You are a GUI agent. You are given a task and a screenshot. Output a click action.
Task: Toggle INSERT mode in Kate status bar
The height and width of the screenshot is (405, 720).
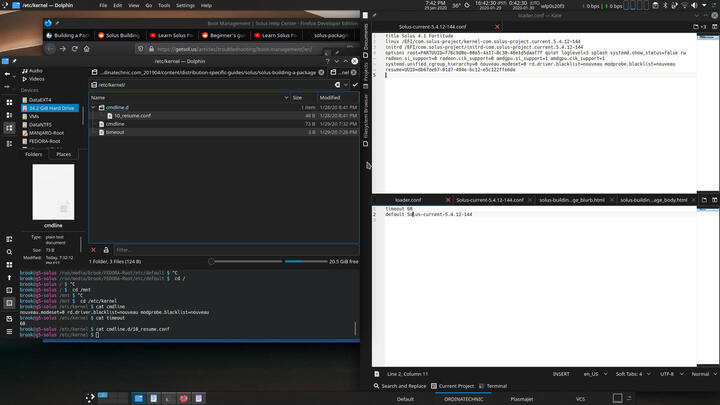click(x=561, y=374)
